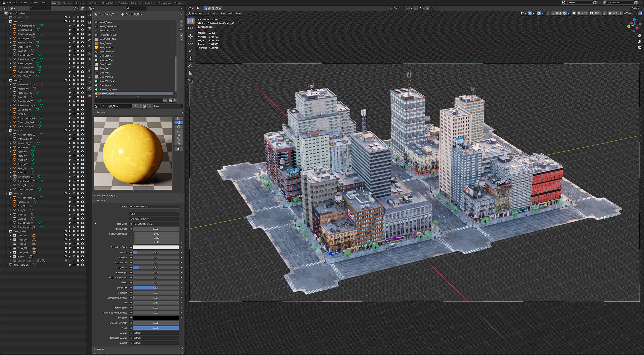
Task: Expand the Material Library VX panel
Action: point(95,196)
